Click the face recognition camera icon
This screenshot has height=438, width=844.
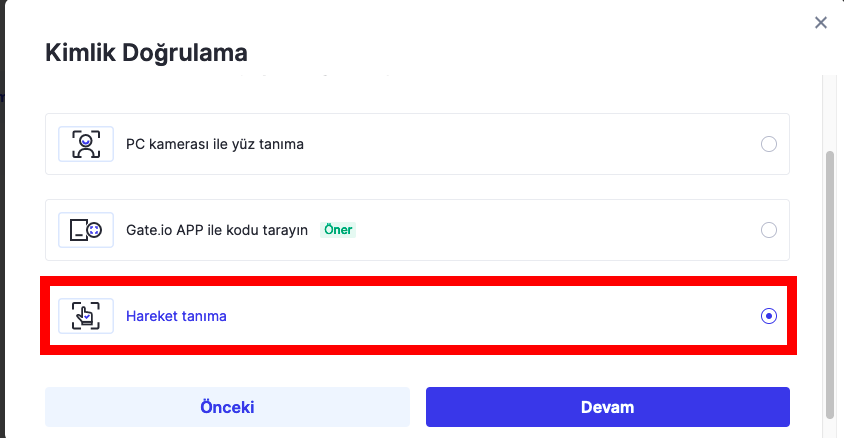click(86, 144)
